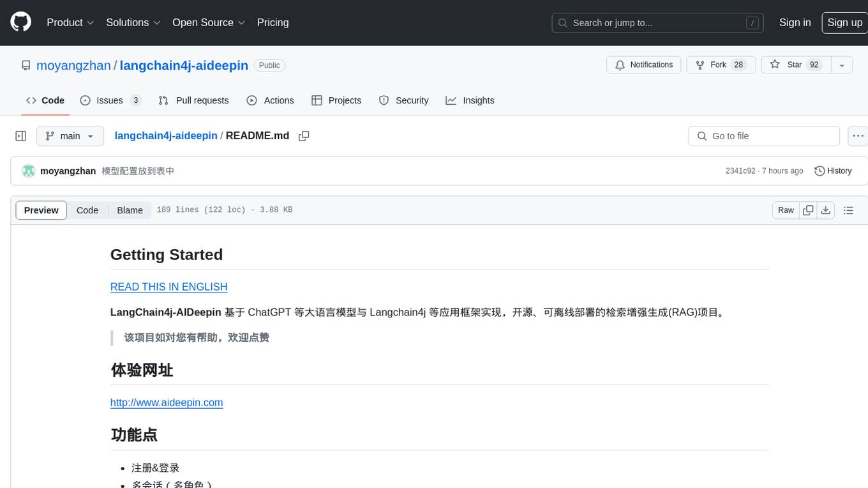Open langchain4j-aideepin breadcrumb folder link
This screenshot has height=488, width=868.
166,136
